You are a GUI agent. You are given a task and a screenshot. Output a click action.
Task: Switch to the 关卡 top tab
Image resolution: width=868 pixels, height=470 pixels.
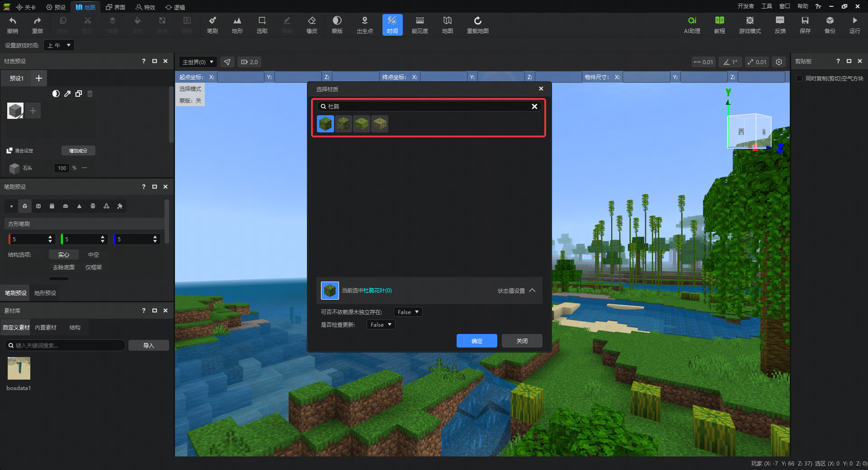[26, 7]
